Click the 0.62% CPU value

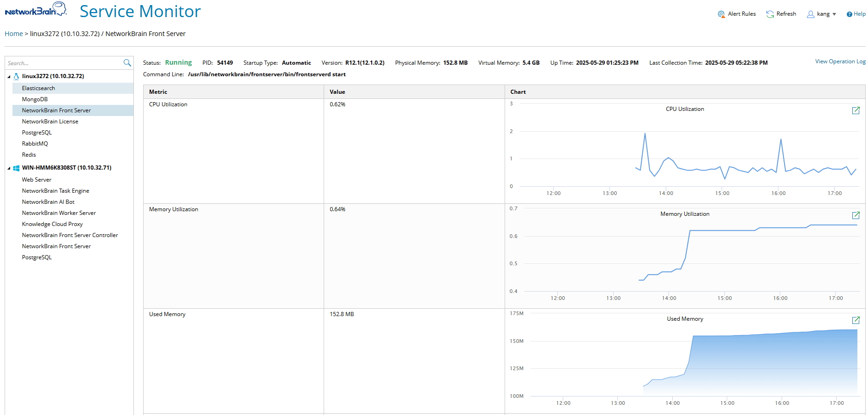tap(338, 104)
